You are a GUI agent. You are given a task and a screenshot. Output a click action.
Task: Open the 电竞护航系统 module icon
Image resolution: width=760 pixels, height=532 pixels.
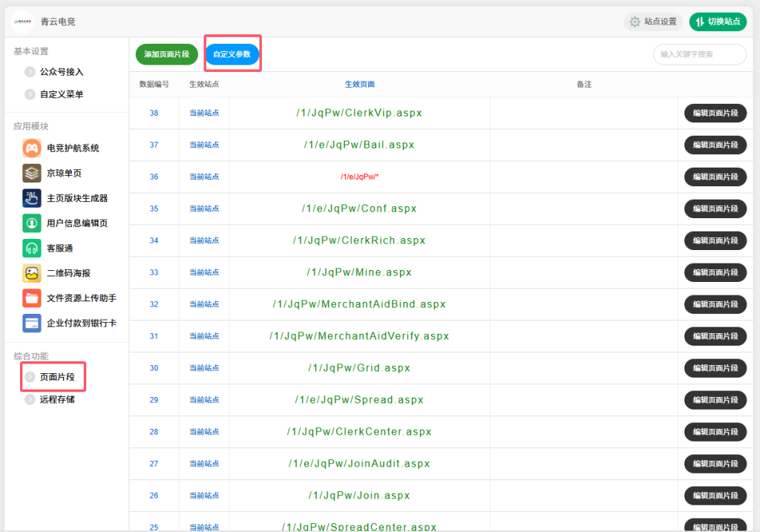click(31, 148)
